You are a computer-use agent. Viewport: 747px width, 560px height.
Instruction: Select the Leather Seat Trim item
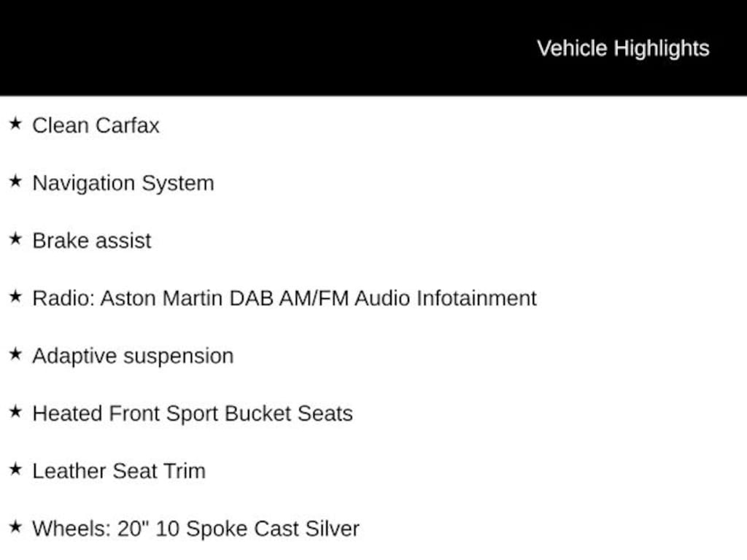coord(119,471)
